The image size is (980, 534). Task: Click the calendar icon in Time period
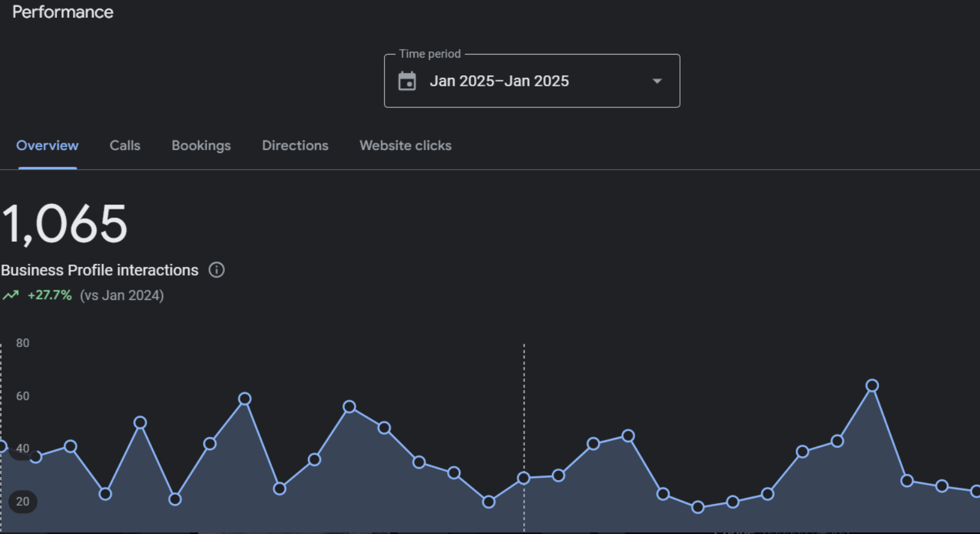407,81
